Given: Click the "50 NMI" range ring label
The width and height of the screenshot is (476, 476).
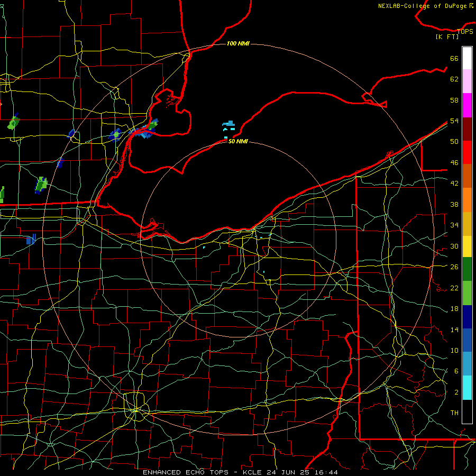Looking at the screenshot, I should [x=238, y=141].
